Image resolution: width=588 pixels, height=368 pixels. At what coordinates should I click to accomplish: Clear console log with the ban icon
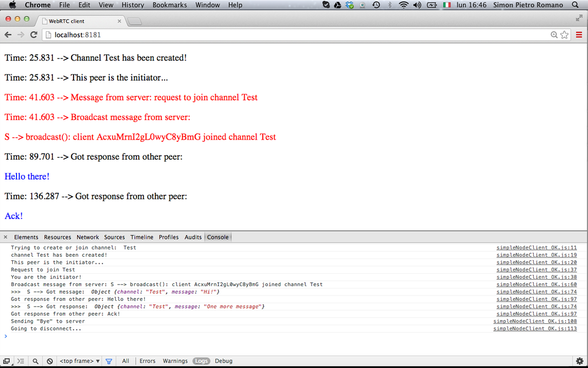point(49,361)
